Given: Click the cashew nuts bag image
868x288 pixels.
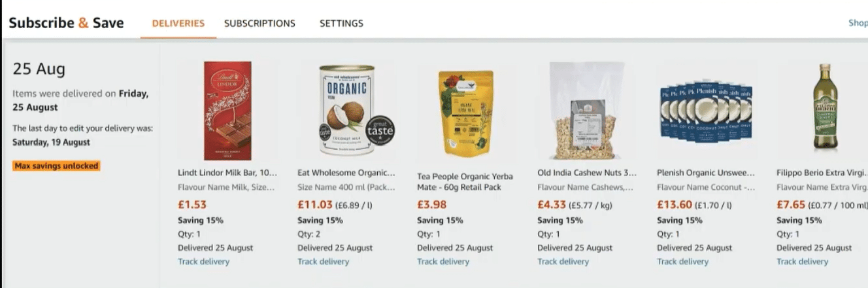Looking at the screenshot, I should [x=586, y=111].
